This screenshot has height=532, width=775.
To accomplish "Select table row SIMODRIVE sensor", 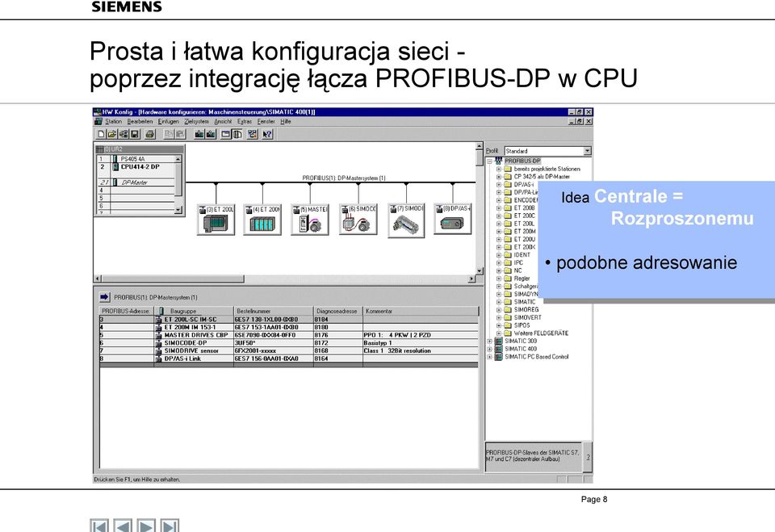I will (289, 351).
